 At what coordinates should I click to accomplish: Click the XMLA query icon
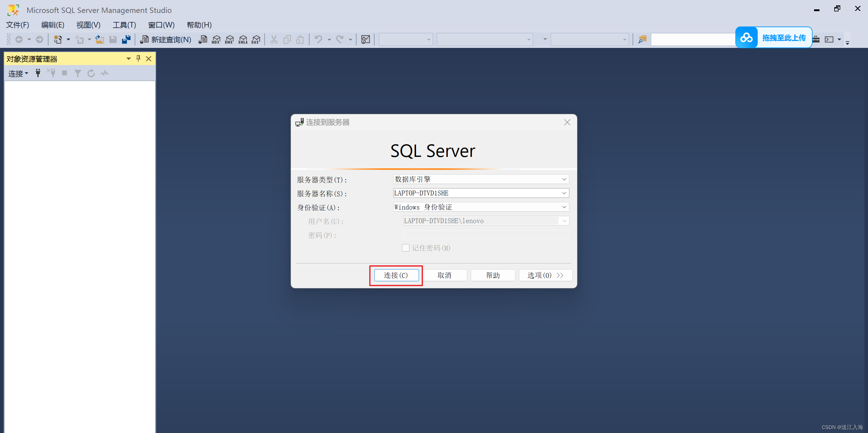point(243,39)
